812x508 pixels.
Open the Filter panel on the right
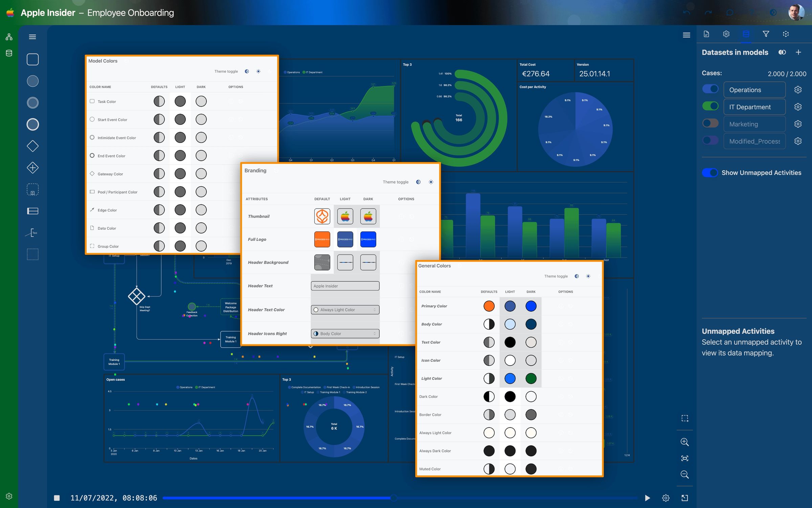(766, 34)
